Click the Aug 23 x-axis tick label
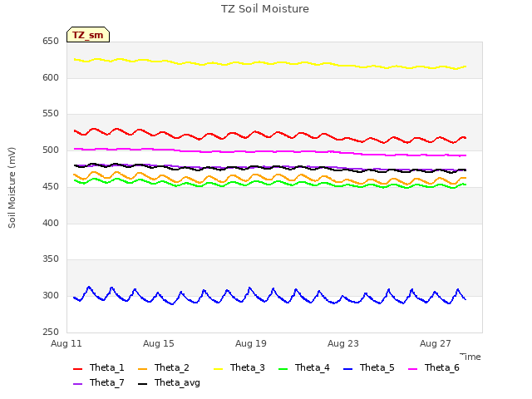The height and width of the screenshot is (399, 532). (343, 343)
